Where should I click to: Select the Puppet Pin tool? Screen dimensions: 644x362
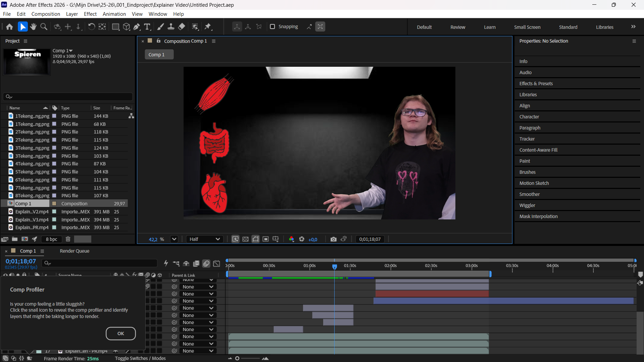(x=208, y=27)
